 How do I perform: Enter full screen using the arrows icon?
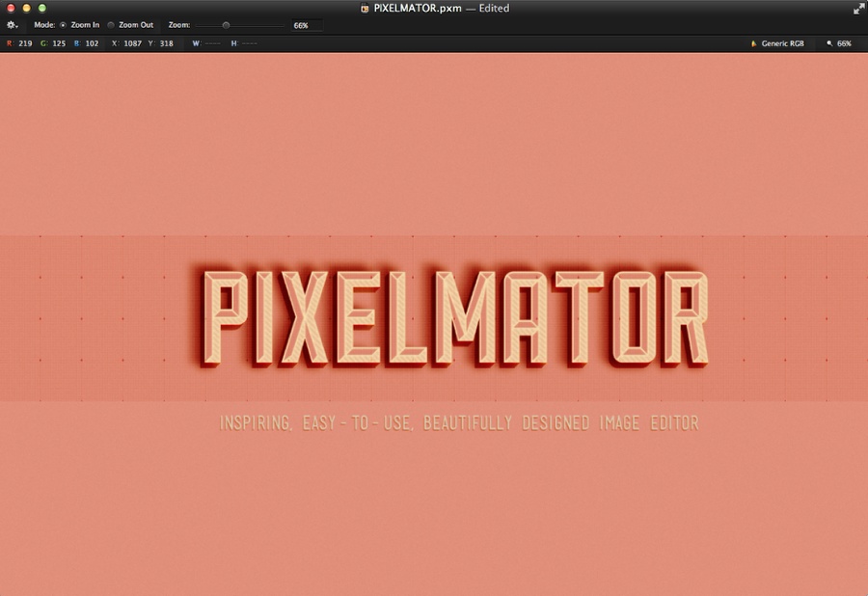(x=858, y=9)
